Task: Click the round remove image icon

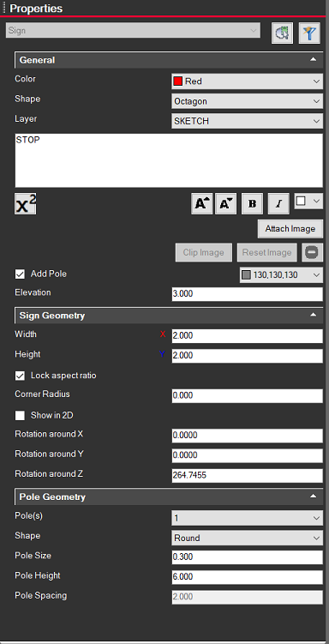Action: click(x=312, y=252)
